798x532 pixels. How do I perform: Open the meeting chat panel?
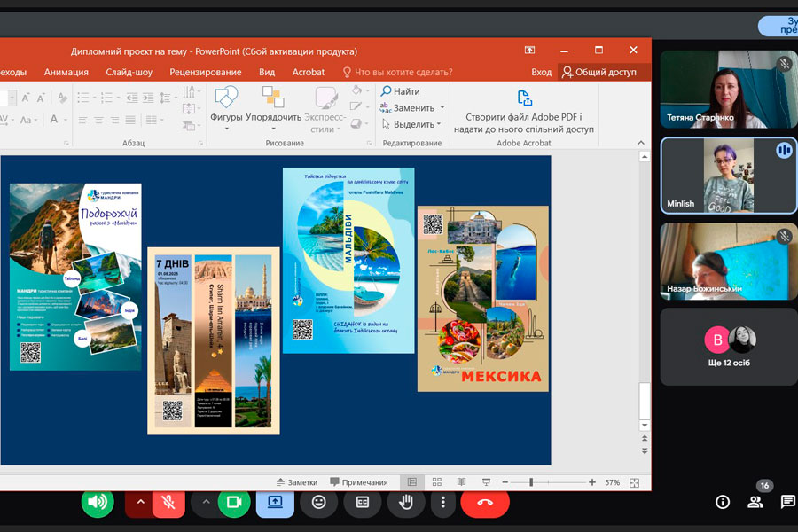(x=787, y=503)
